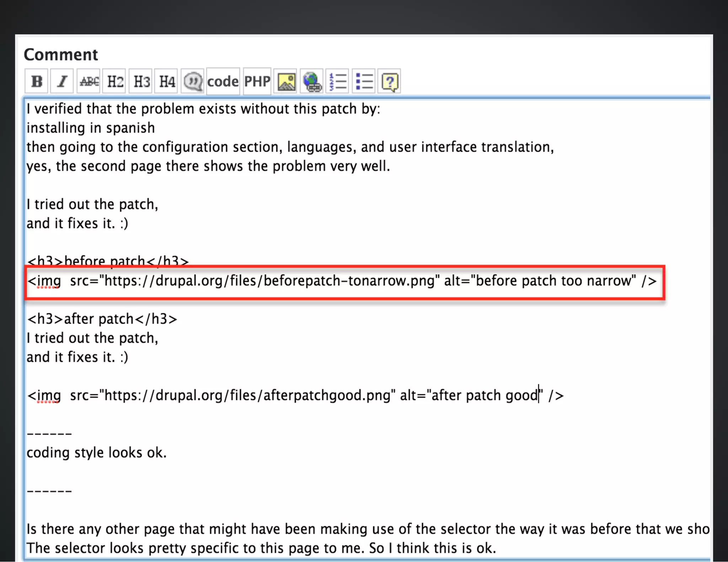
Task: Insert PHP code tags
Action: coord(257,81)
